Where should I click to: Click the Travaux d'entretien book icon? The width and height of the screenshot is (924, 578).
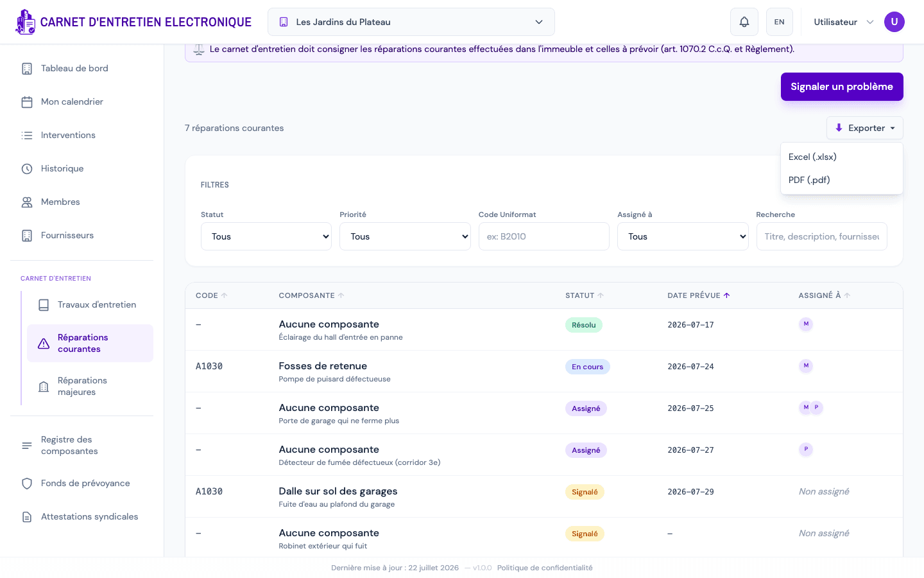pos(44,305)
